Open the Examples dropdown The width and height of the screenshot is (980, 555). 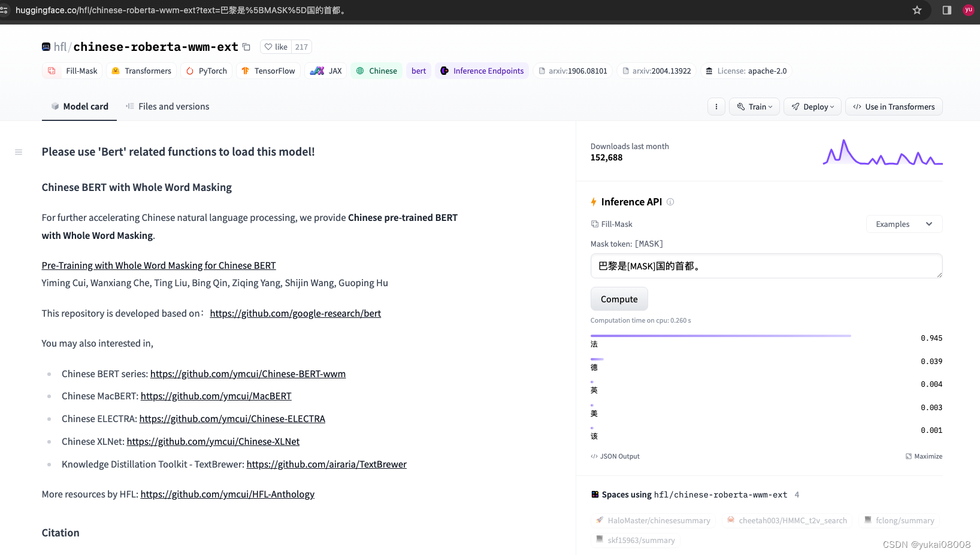click(x=904, y=224)
